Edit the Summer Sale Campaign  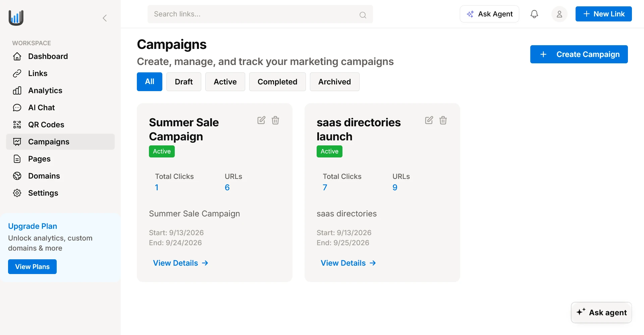(x=261, y=120)
